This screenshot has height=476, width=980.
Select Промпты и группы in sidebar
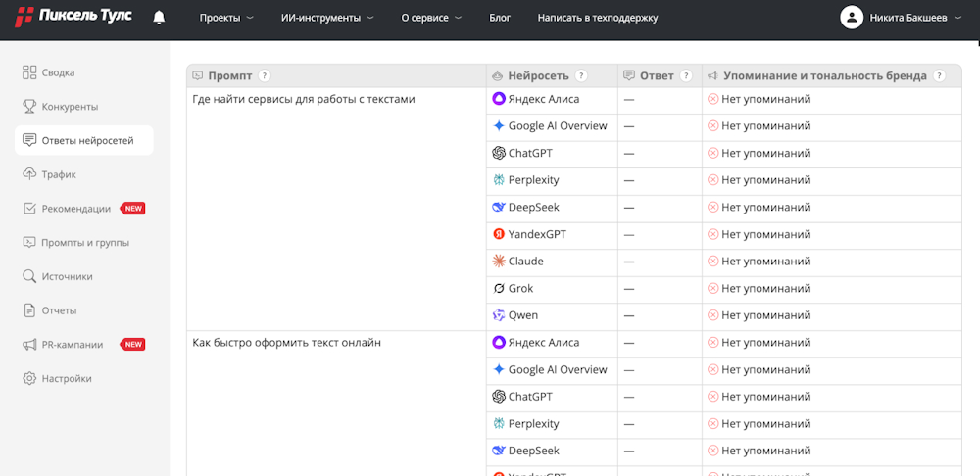pos(84,243)
